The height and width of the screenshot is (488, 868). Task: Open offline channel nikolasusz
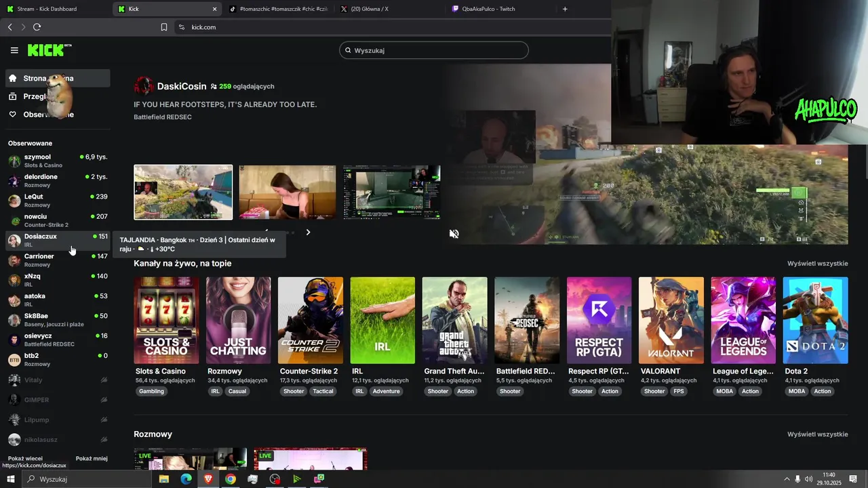coord(58,439)
